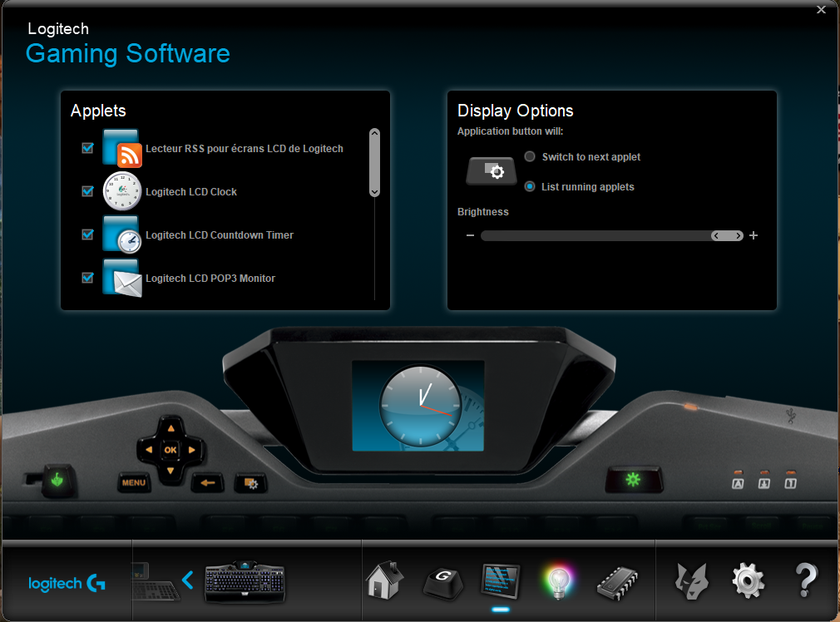Open the Home icon in bottom bar
Image resolution: width=840 pixels, height=622 pixels.
[x=384, y=580]
